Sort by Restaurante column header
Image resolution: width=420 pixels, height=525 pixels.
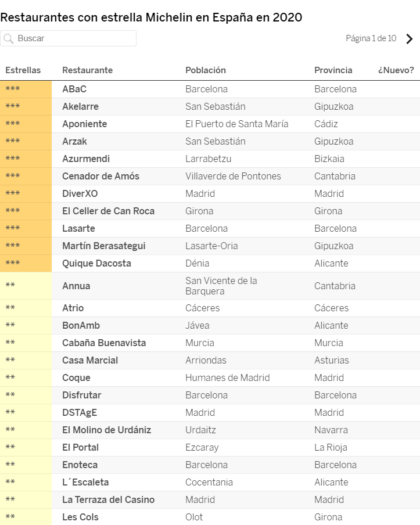[x=87, y=70]
